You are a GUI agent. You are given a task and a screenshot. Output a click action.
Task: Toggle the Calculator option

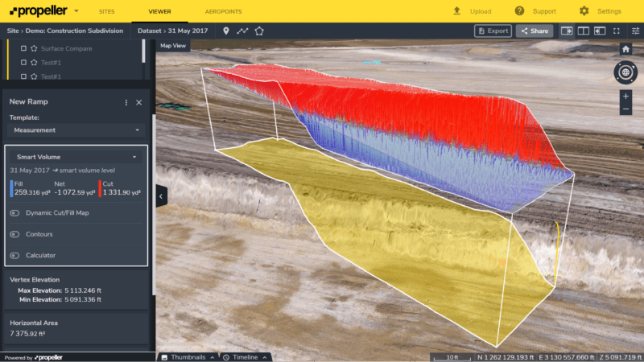pyautogui.click(x=14, y=256)
